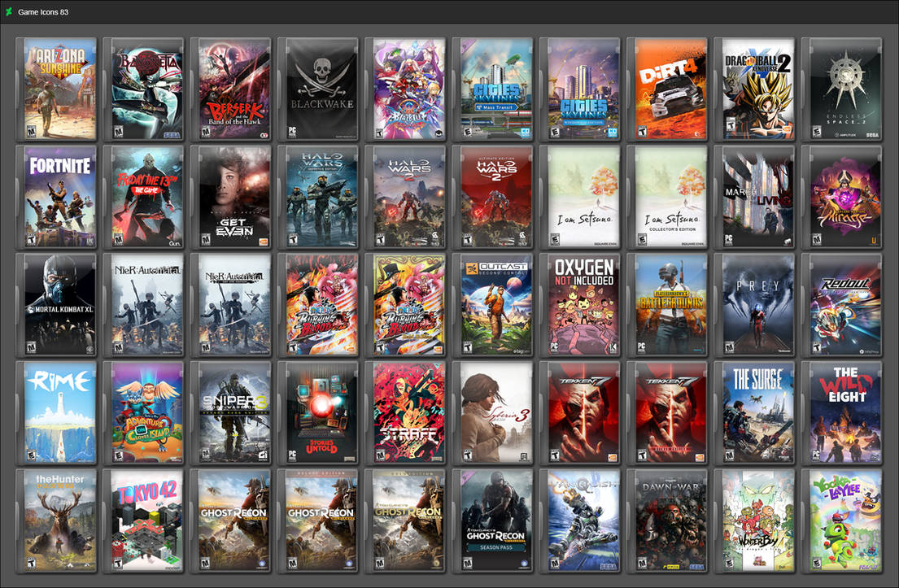This screenshot has height=588, width=899.
Task: Select the Playerunknown's Battlegrounds icon
Action: click(667, 305)
